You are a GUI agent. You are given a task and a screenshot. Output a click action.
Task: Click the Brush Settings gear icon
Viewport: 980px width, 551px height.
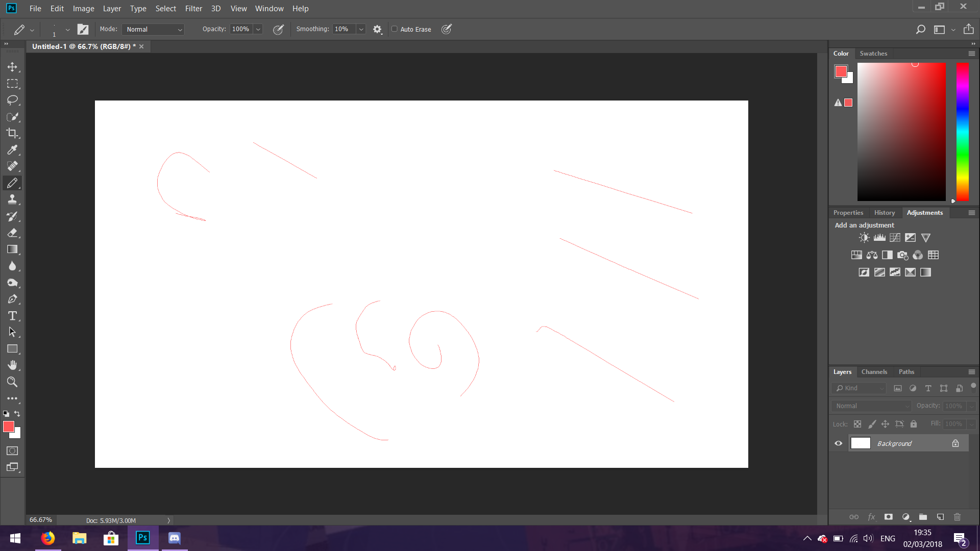(377, 29)
